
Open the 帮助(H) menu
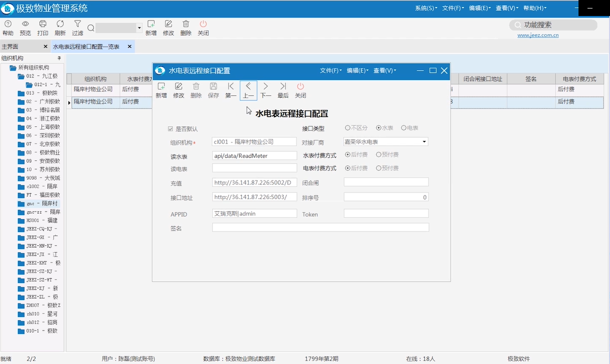(x=534, y=8)
